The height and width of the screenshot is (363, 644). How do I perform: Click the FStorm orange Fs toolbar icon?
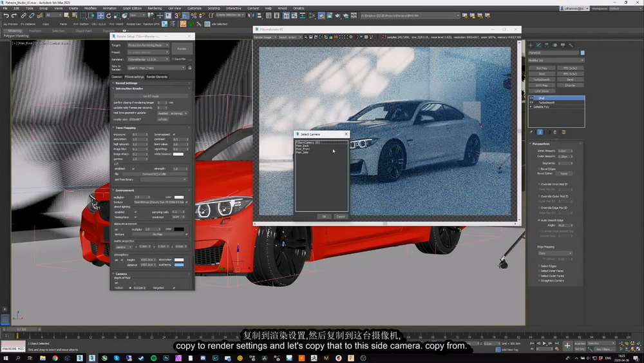[x=183, y=24]
